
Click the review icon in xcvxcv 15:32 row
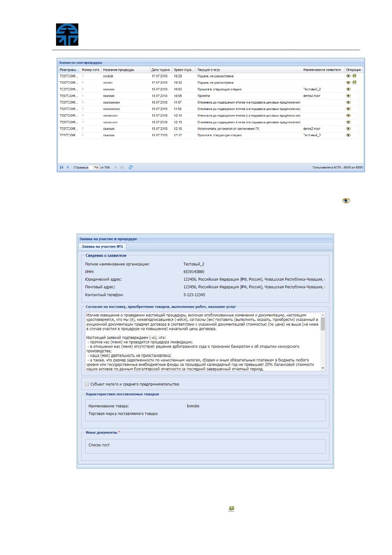tap(354, 82)
